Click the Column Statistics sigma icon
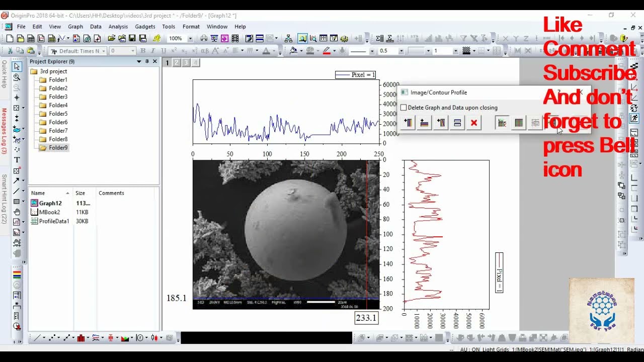 coord(380,38)
